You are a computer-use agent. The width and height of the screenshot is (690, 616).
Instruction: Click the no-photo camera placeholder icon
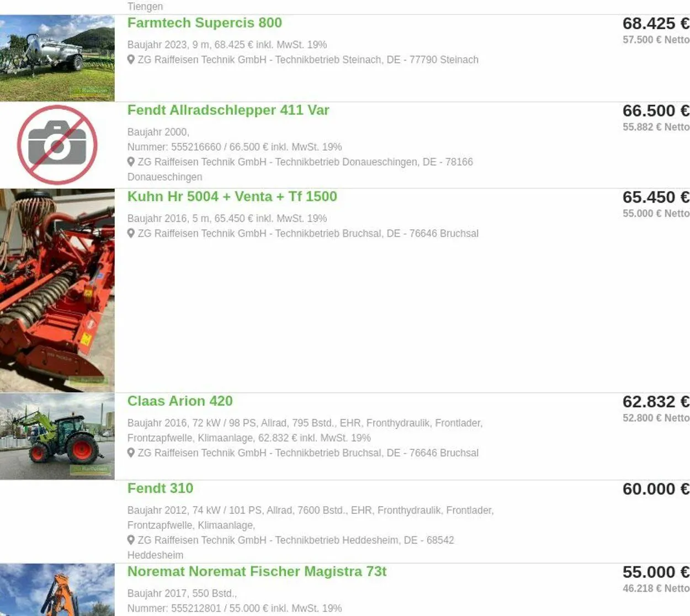[57, 145]
